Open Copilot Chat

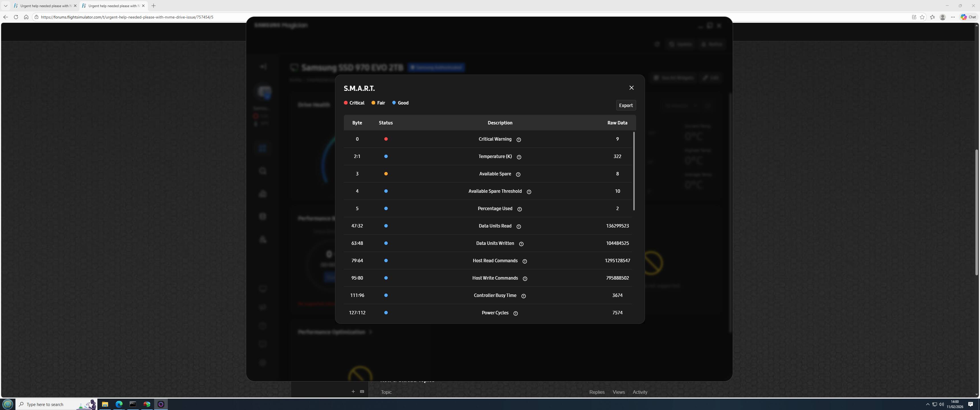968,17
